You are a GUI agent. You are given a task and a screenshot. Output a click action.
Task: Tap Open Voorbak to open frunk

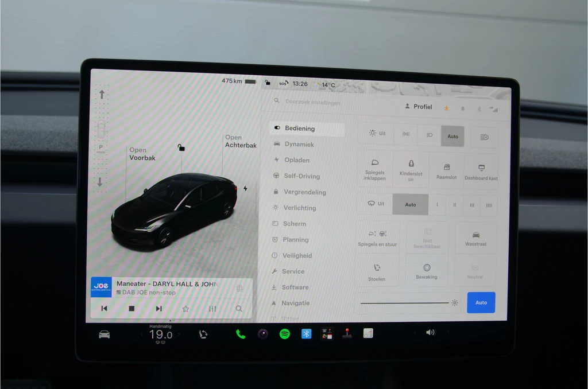[142, 154]
